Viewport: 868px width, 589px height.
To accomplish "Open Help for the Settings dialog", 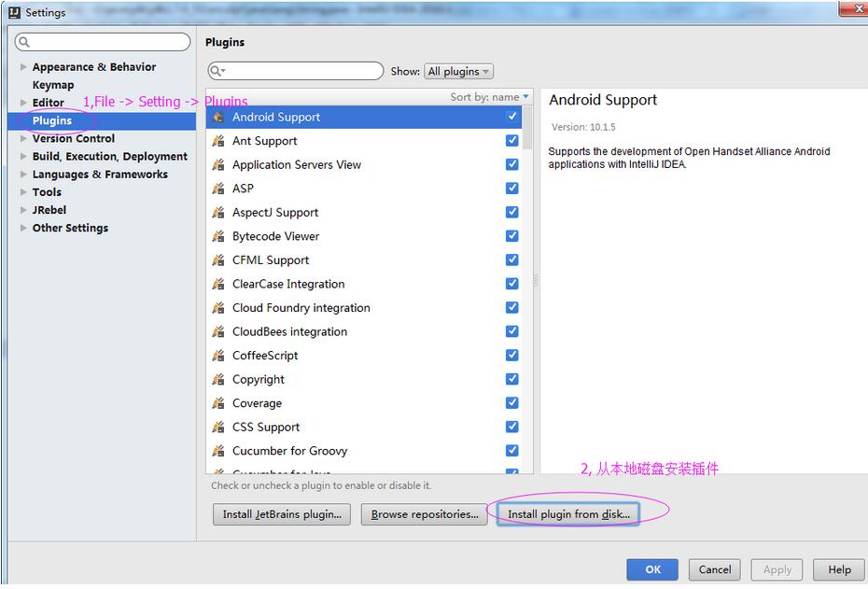I will tap(839, 569).
